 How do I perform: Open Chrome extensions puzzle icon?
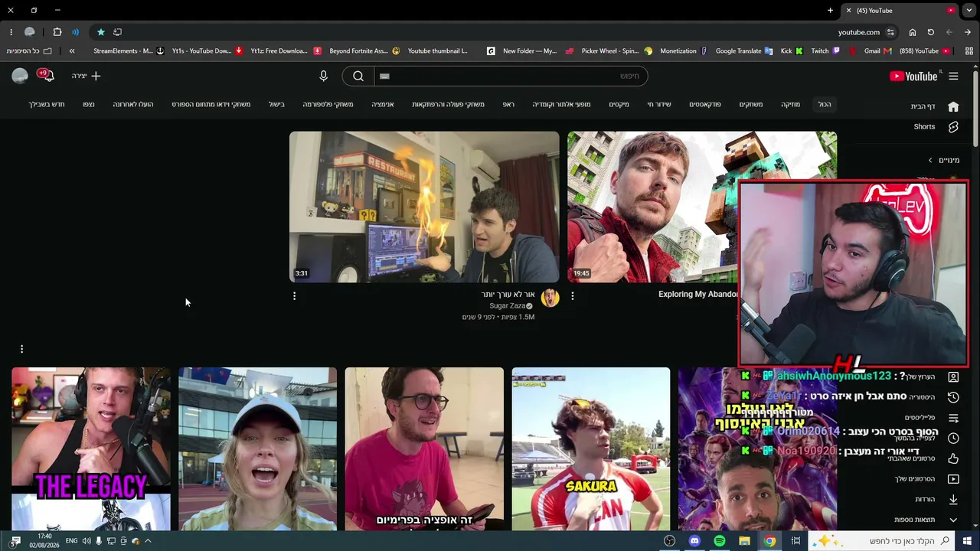click(x=57, y=32)
